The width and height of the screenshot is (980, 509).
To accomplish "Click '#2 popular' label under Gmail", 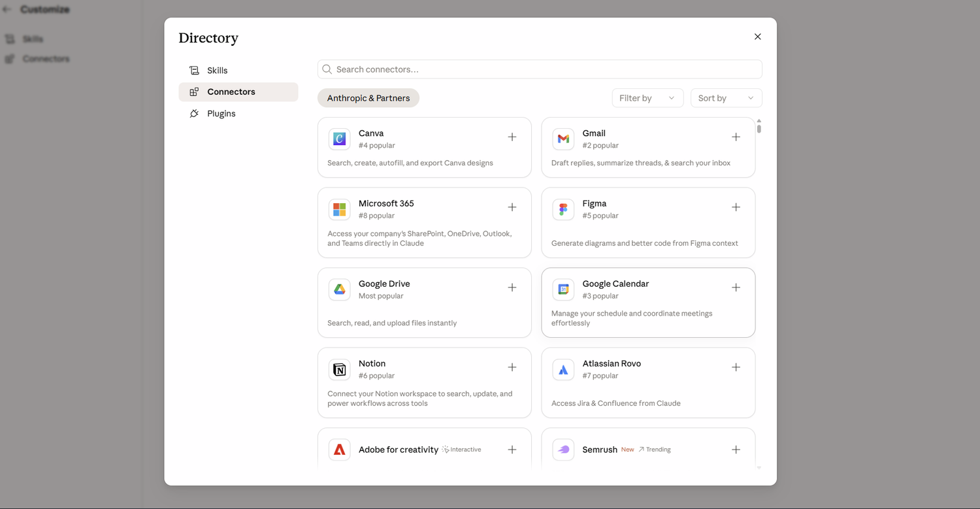I will (600, 146).
